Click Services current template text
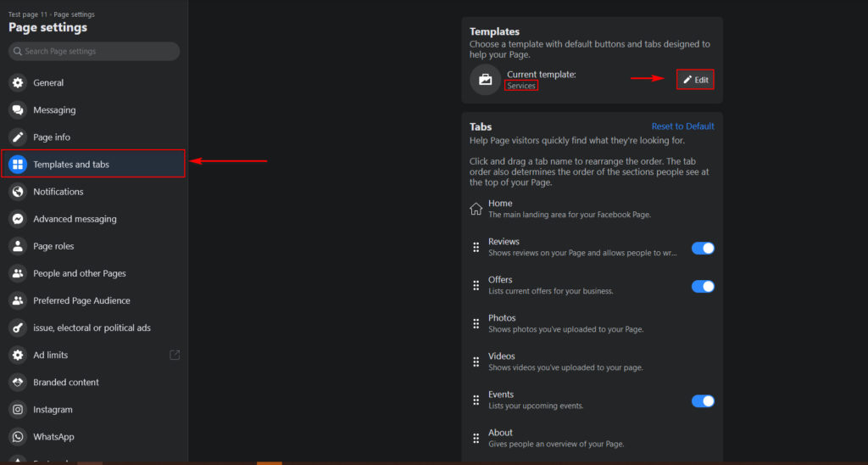The height and width of the screenshot is (465, 868). click(x=521, y=86)
